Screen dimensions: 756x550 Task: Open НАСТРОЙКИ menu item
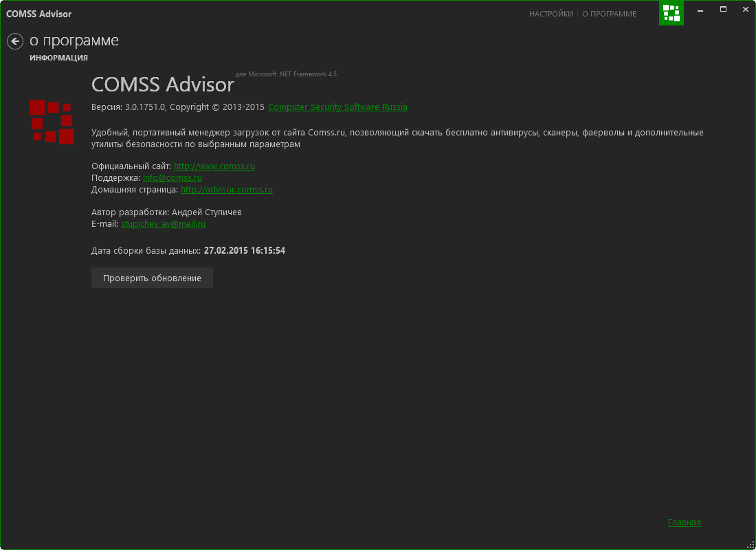point(551,14)
